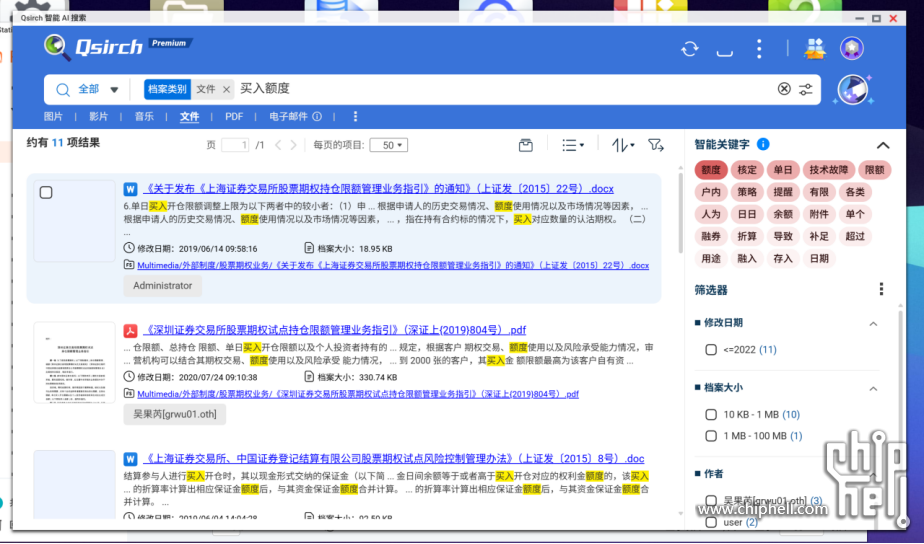Click the sync refresh icon in header
The image size is (924, 544).
pyautogui.click(x=689, y=48)
